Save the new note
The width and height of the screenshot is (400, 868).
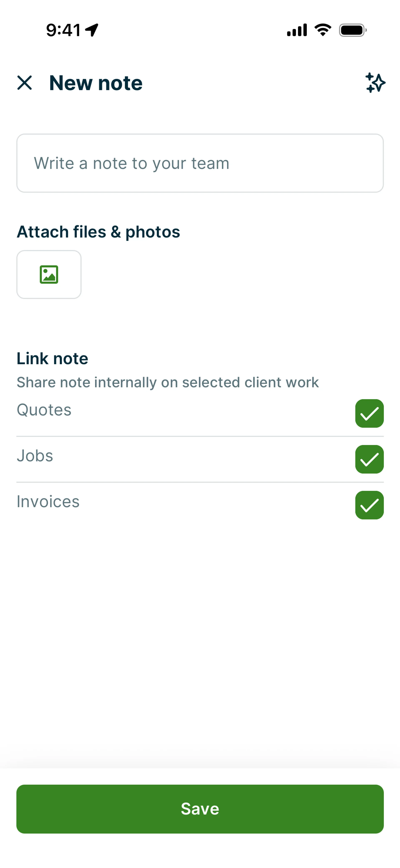click(x=200, y=809)
